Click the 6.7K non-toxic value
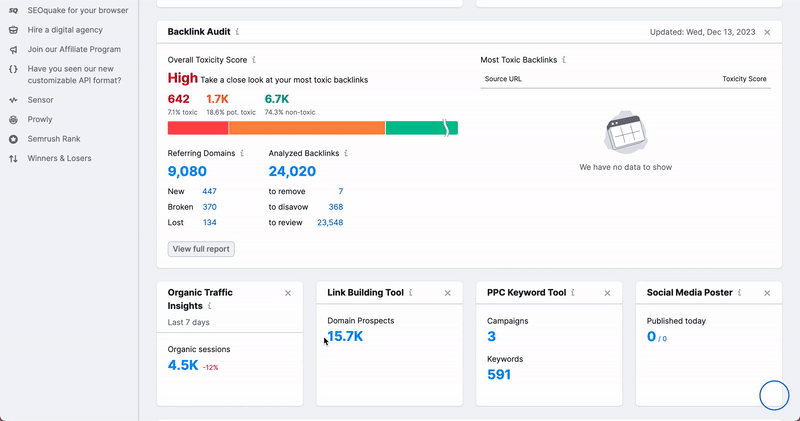The height and width of the screenshot is (421, 800). tap(277, 99)
